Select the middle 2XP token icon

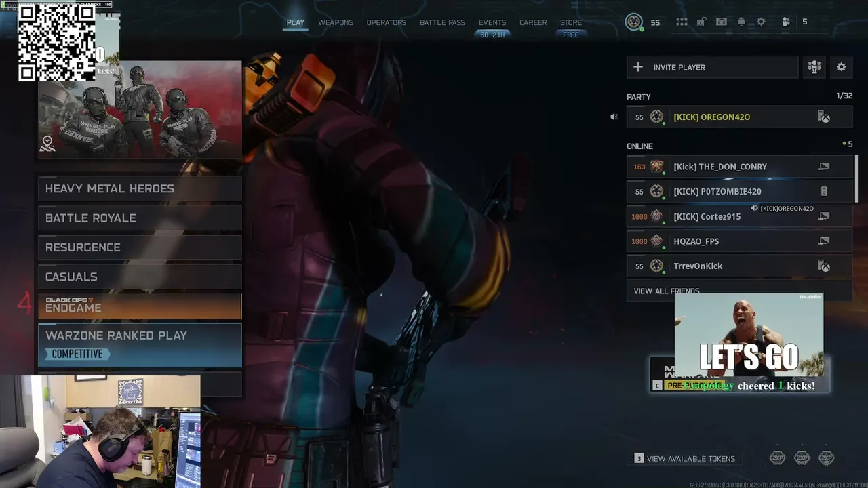click(802, 458)
